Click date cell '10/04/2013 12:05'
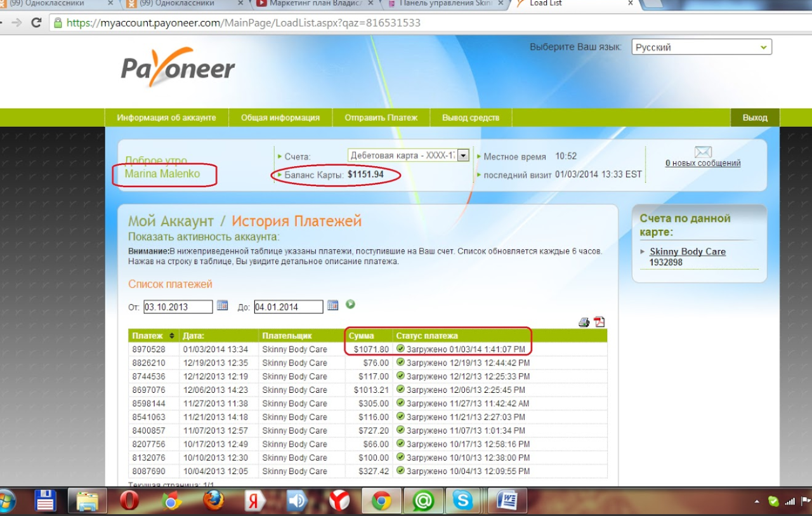 (x=216, y=471)
